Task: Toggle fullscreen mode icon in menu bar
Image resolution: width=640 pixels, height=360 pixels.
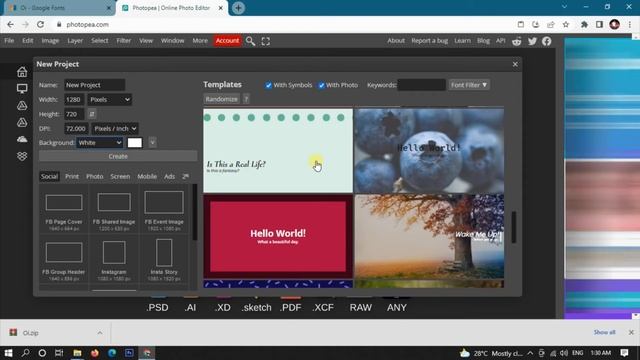Action: coord(266,41)
